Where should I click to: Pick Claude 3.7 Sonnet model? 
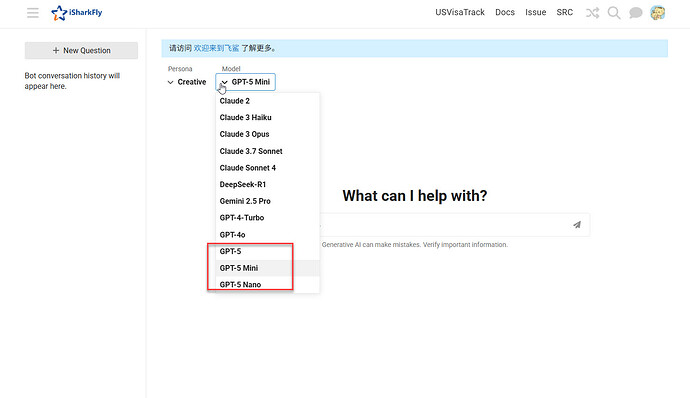pos(268,151)
